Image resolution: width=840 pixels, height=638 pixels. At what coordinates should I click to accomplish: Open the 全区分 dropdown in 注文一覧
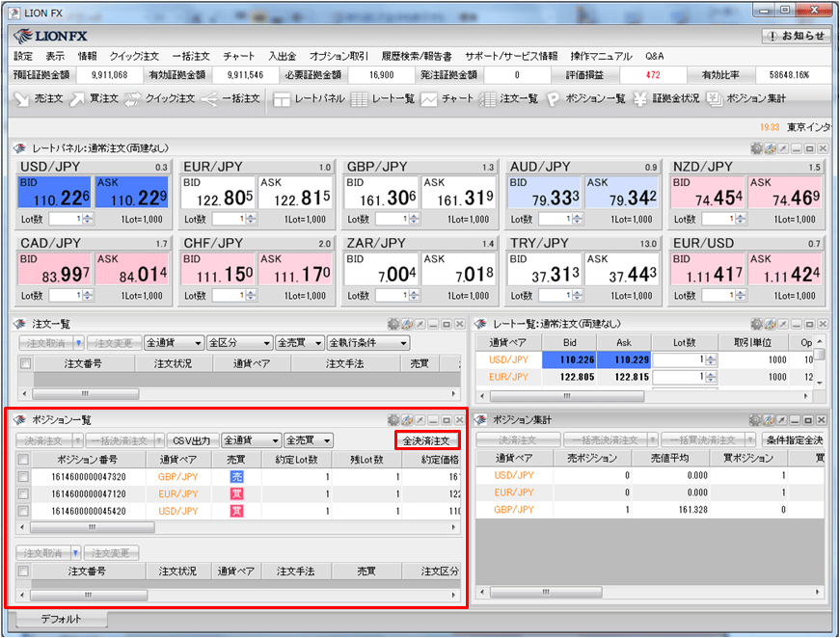pyautogui.click(x=239, y=342)
